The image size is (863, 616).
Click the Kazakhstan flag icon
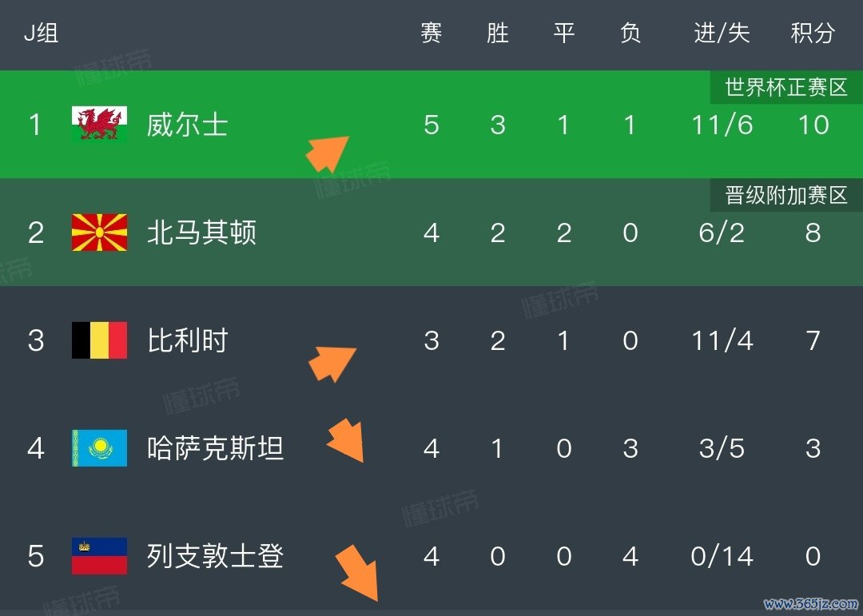coord(99,448)
